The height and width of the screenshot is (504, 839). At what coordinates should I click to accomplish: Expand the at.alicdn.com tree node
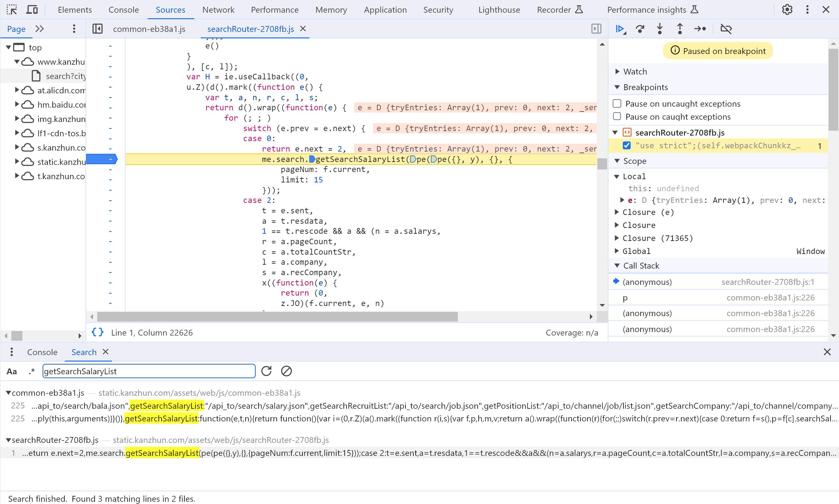pos(17,90)
